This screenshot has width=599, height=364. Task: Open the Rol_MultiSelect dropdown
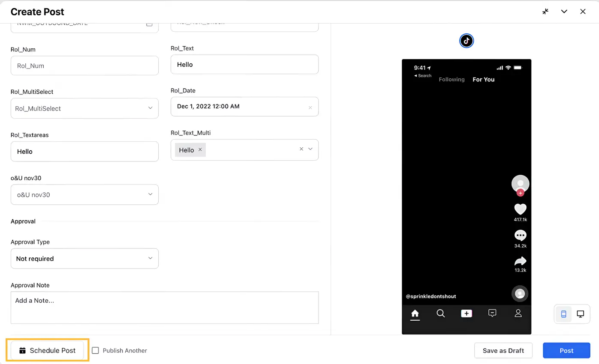84,108
